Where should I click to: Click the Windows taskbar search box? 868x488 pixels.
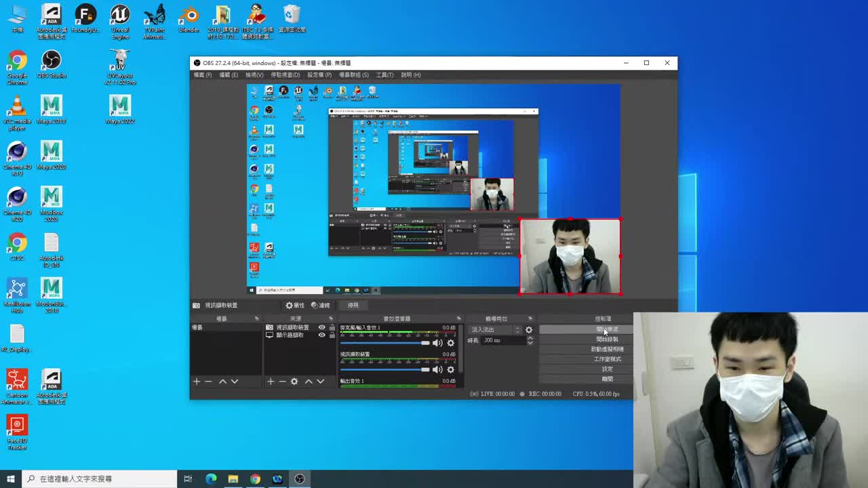tap(99, 479)
